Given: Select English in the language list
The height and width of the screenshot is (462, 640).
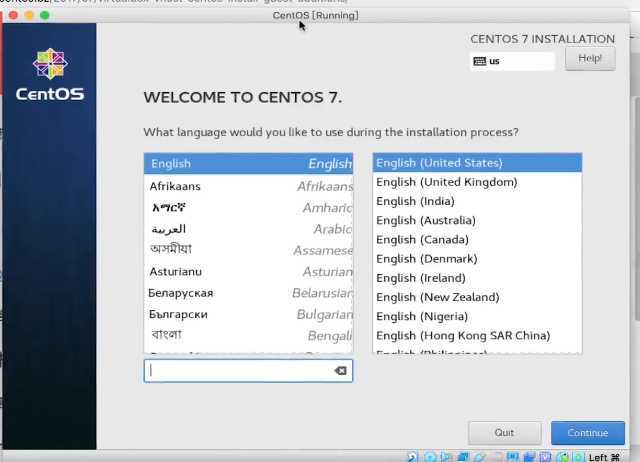Looking at the screenshot, I should [248, 164].
